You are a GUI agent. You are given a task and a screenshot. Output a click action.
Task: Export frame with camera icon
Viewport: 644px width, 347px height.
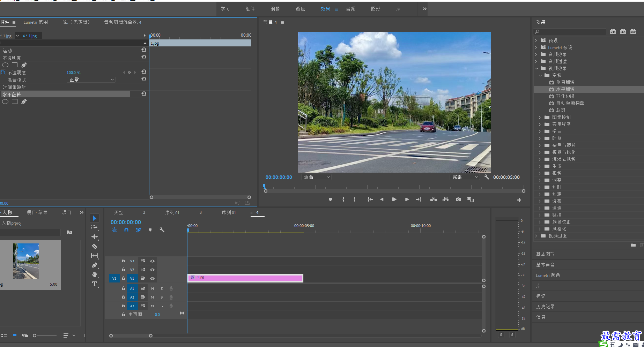pos(458,199)
